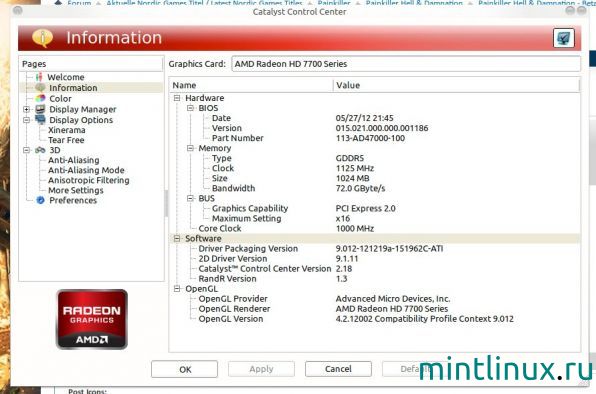The width and height of the screenshot is (596, 394).
Task: Click the monitor icon in the red header
Action: pos(564,38)
